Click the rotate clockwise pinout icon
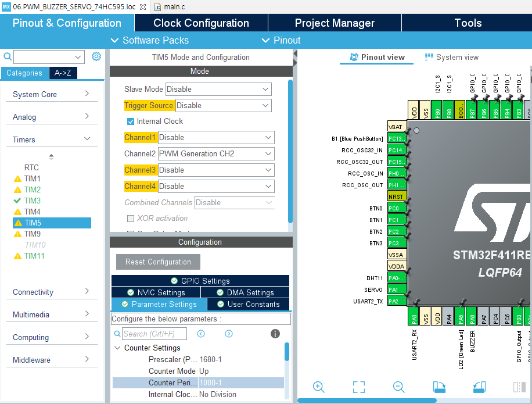 [x=439, y=387]
